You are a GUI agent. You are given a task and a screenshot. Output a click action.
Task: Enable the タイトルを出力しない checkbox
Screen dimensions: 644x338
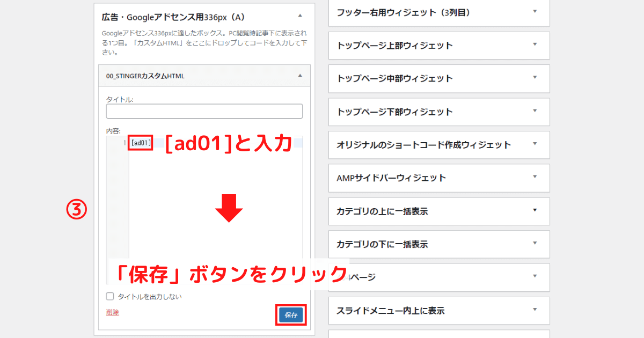tap(110, 296)
